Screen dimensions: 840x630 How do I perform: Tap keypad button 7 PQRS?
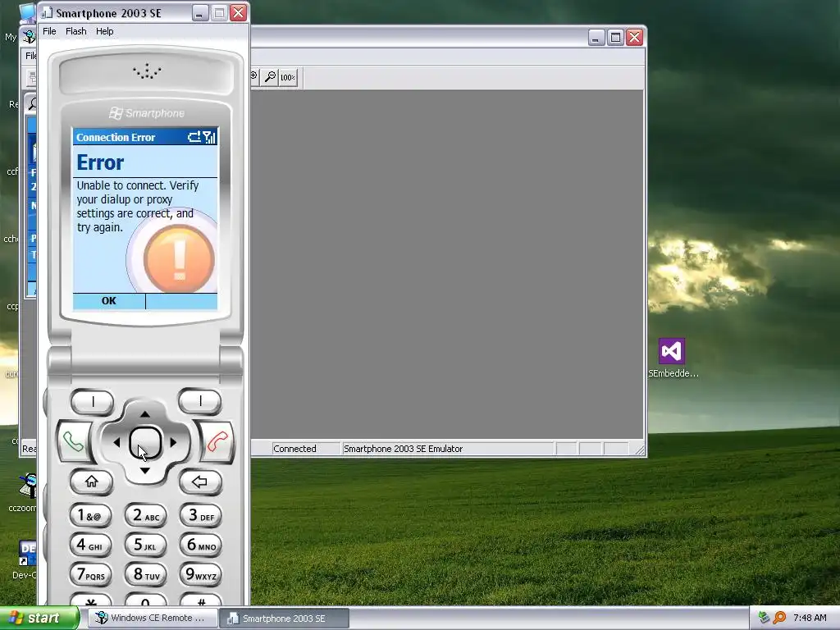click(x=90, y=574)
